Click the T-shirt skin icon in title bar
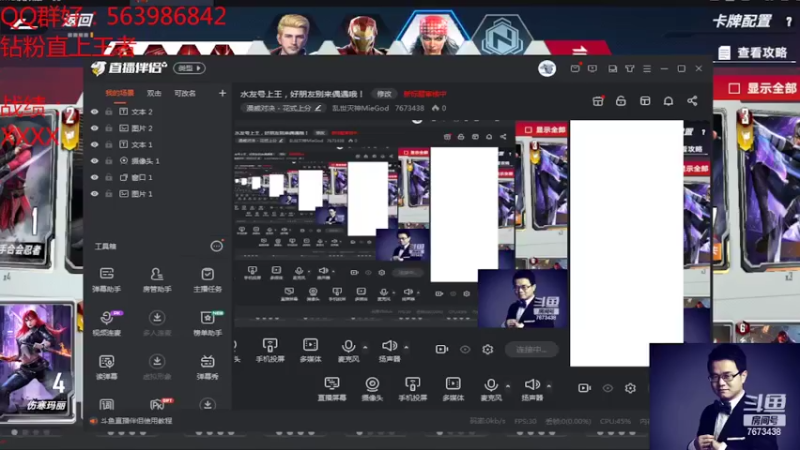800x450 pixels. (630, 68)
